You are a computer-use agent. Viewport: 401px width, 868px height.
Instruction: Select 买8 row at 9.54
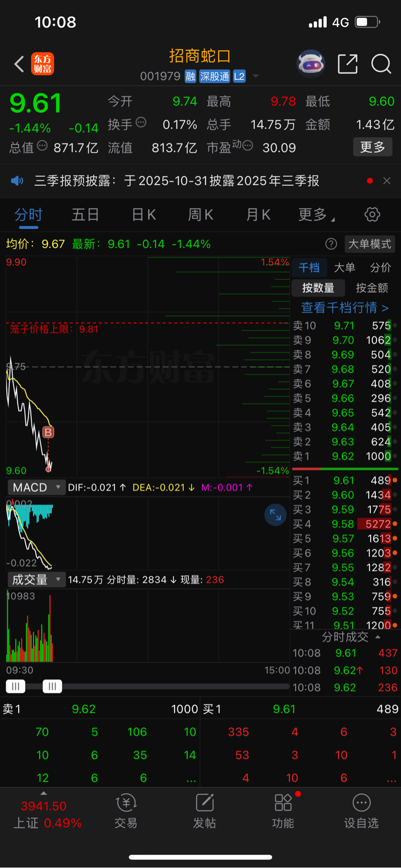344,582
